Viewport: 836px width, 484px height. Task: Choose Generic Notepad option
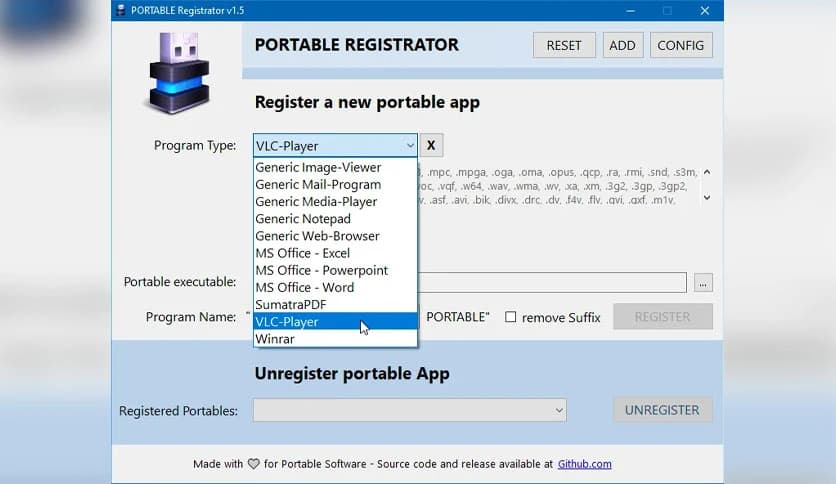pos(335,219)
